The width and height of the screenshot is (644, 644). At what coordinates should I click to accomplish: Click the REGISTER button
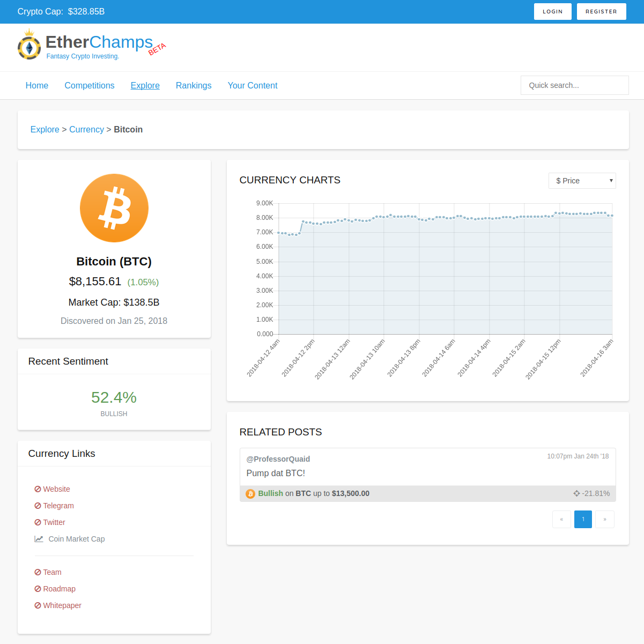[602, 11]
